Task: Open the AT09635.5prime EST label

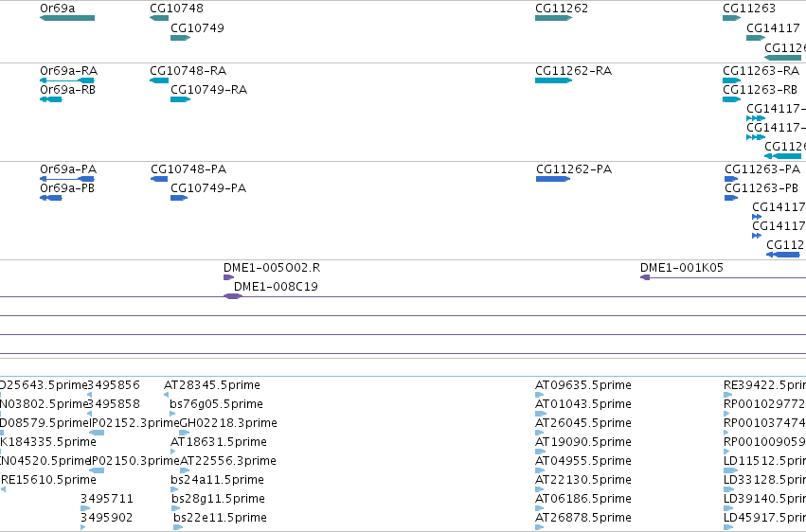Action: (582, 385)
